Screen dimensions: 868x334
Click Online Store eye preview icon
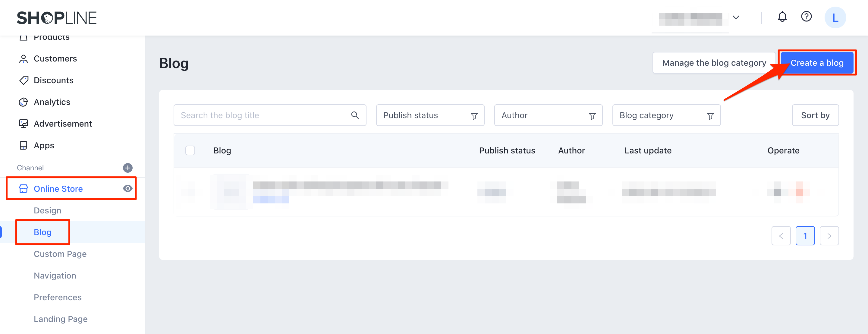tap(128, 188)
